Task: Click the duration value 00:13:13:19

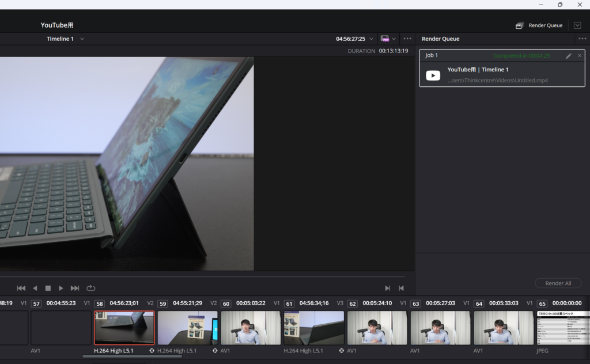Action: coord(393,51)
